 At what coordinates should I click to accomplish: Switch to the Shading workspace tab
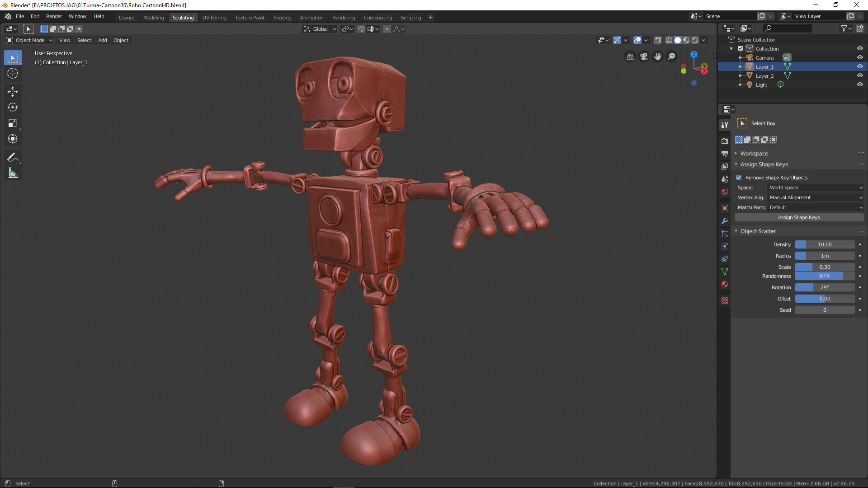tap(282, 17)
